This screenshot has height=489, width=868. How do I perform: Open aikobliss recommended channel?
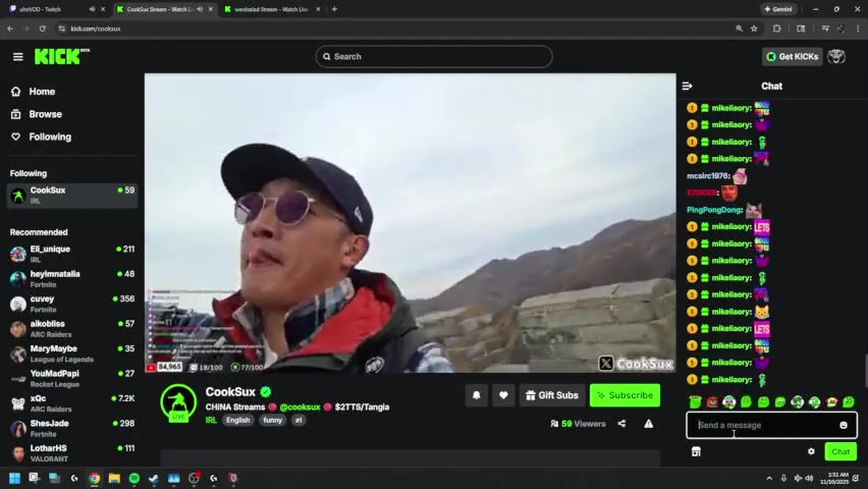tap(72, 329)
